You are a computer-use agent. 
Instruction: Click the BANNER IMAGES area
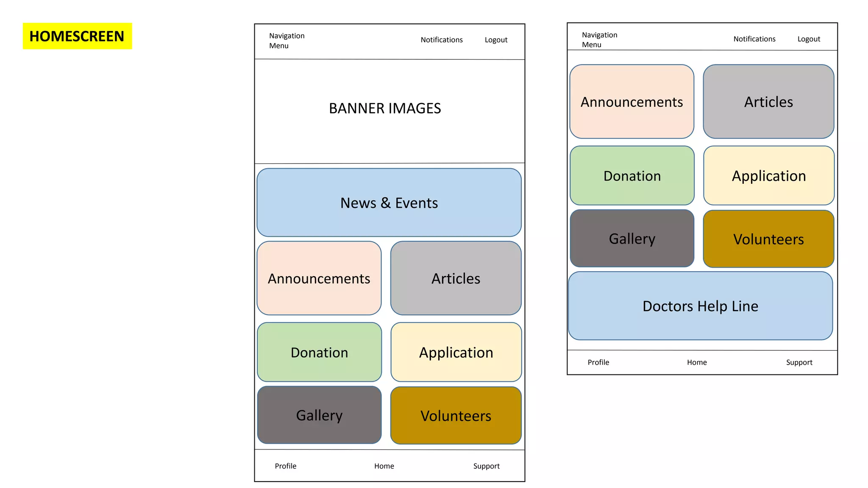385,108
